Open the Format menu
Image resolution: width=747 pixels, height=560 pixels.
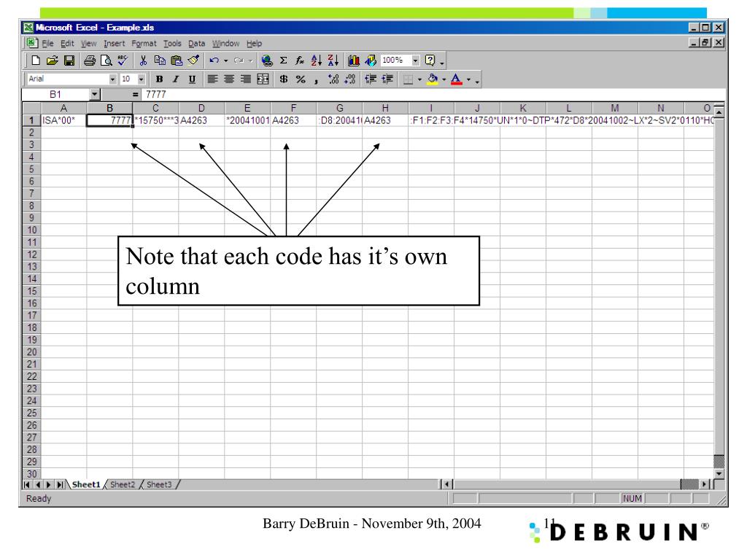[x=144, y=44]
